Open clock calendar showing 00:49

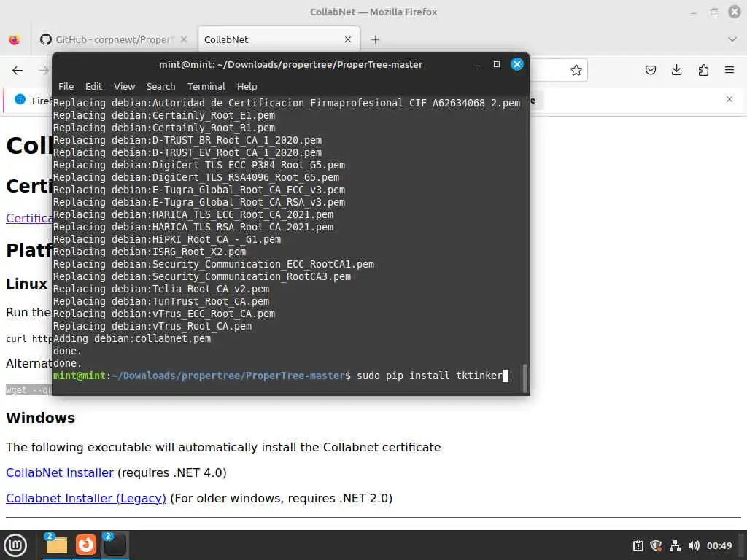(719, 545)
